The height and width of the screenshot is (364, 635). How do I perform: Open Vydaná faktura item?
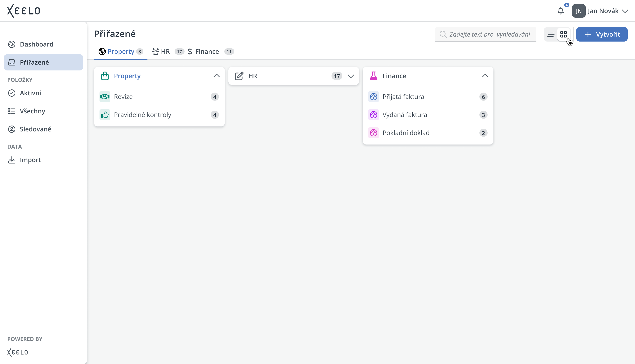coord(405,115)
